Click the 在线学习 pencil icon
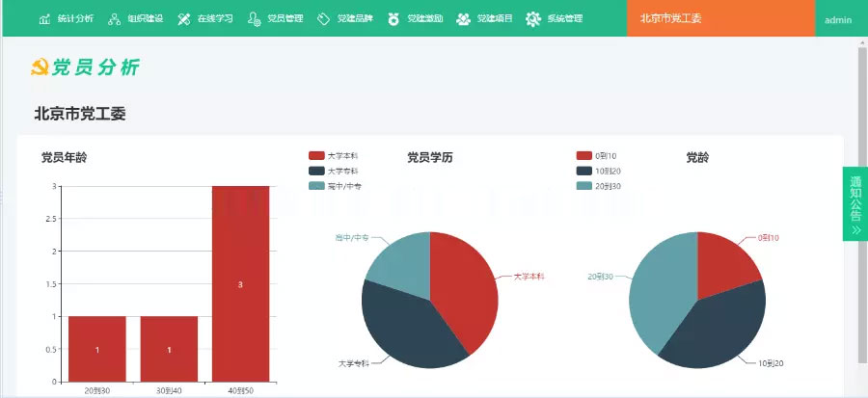This screenshot has height=398, width=868. tap(184, 19)
